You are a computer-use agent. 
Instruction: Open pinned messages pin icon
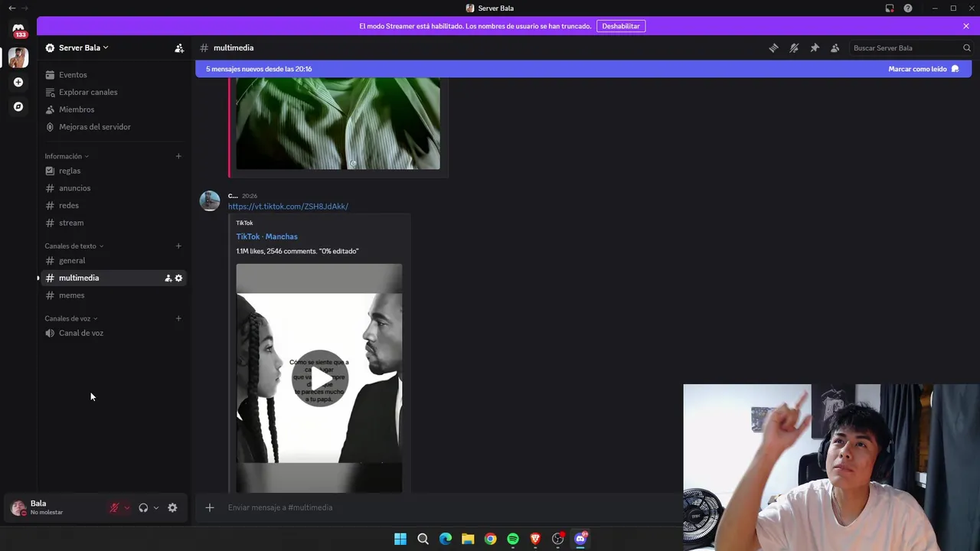point(815,47)
